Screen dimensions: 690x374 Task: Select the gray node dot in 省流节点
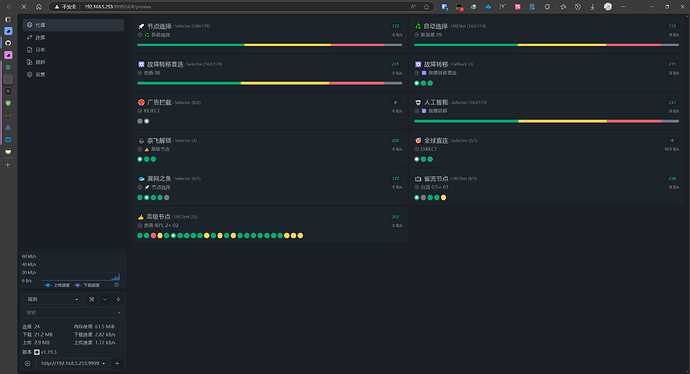point(423,198)
